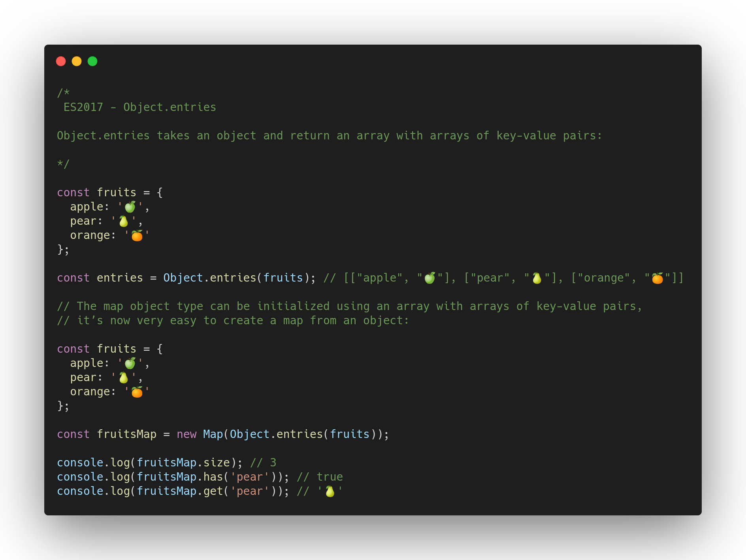This screenshot has height=560, width=746.
Task: Click the closing brace of first fruits object
Action: tap(60, 249)
